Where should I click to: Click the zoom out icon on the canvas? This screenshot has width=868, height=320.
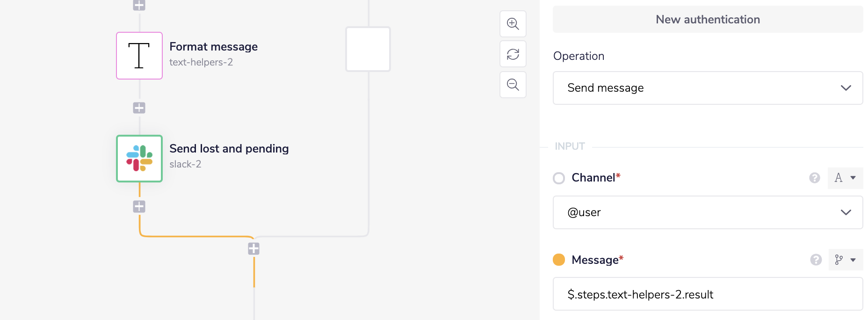pyautogui.click(x=513, y=85)
